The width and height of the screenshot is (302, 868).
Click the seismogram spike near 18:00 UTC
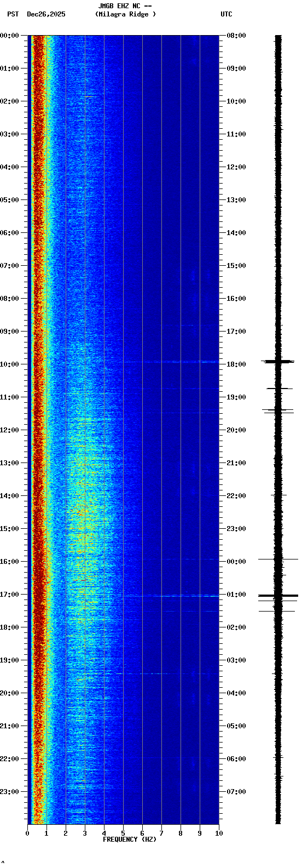coord(278,361)
